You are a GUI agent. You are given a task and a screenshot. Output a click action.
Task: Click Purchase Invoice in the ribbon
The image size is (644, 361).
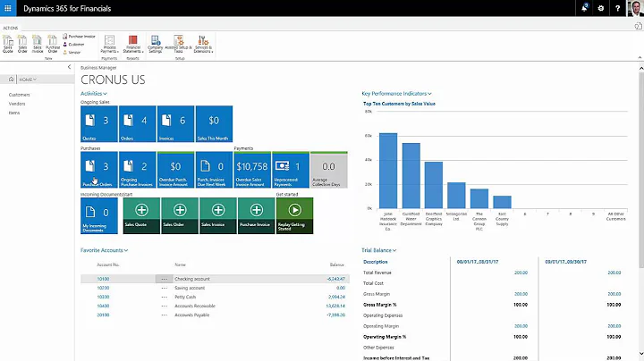point(79,37)
